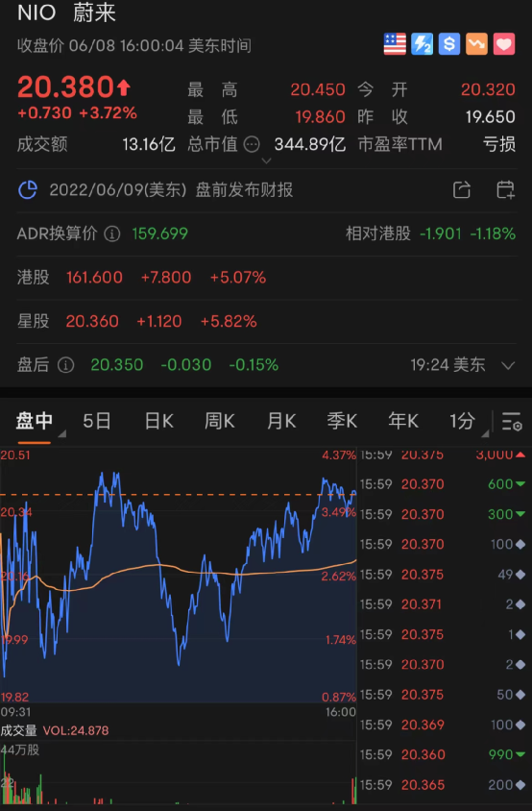This screenshot has width=532, height=811.
Task: Open the 港股 161.600 quote row
Action: 266,278
